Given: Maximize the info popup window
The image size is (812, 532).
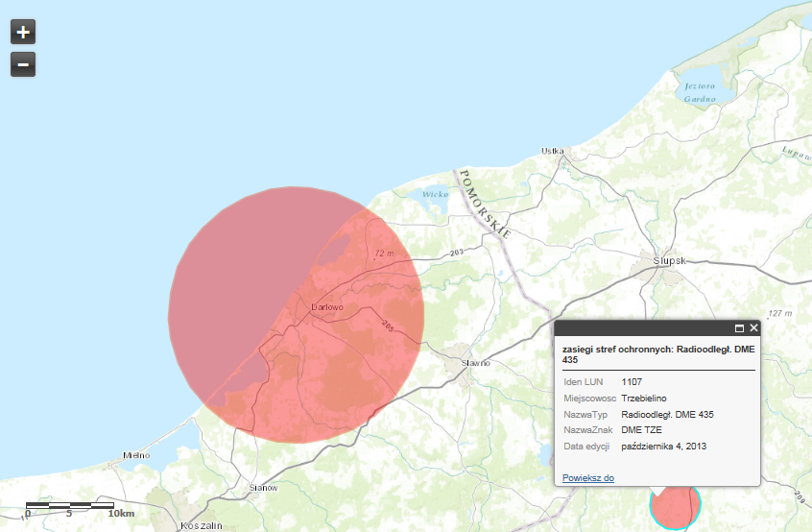Looking at the screenshot, I should pos(739,327).
